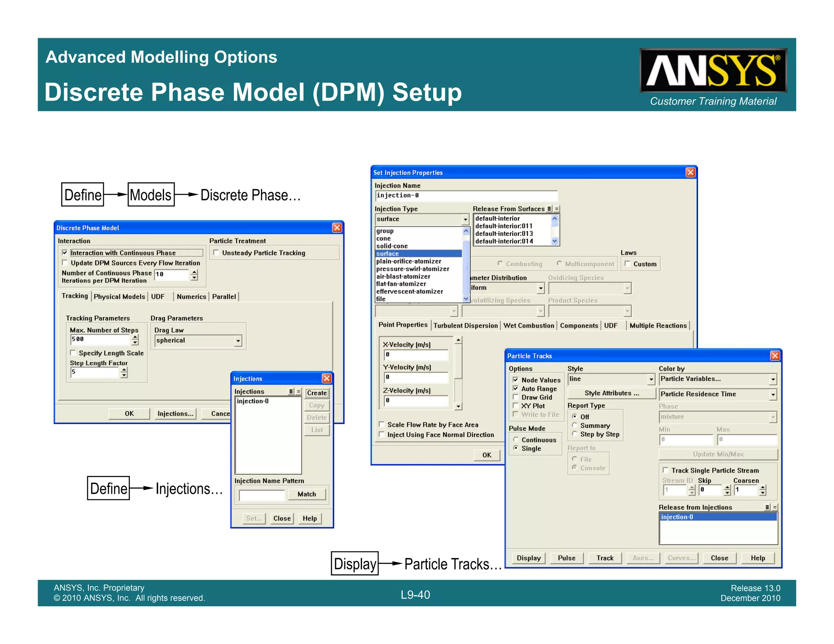Screen dimensions: 834x644
Task: Click the Injection Name text field
Action: 466,196
